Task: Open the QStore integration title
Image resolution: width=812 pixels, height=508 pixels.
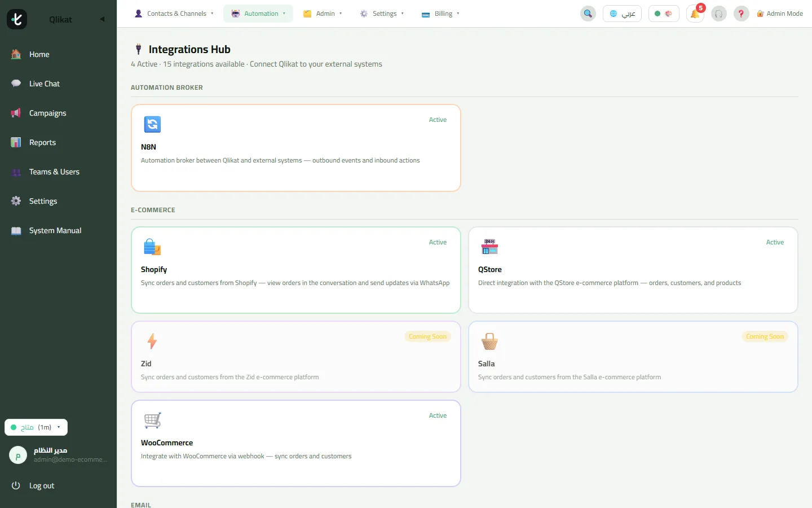Action: [x=490, y=269]
